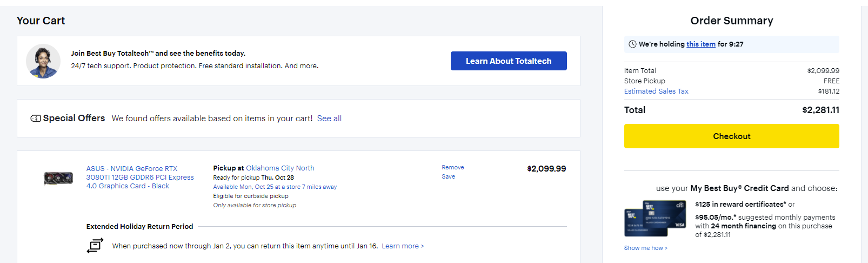View availability Mon, Oct 25 at nearby store

[x=275, y=187]
